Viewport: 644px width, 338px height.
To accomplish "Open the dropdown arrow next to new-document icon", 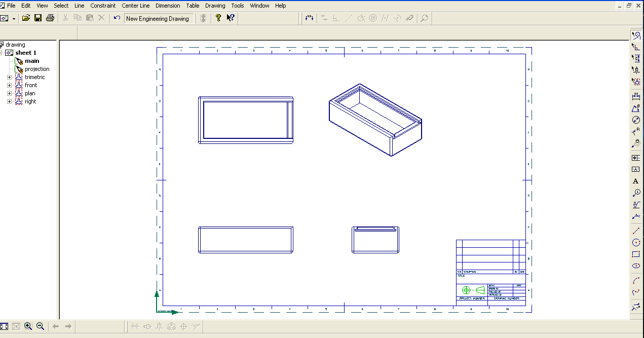I will [14, 18].
